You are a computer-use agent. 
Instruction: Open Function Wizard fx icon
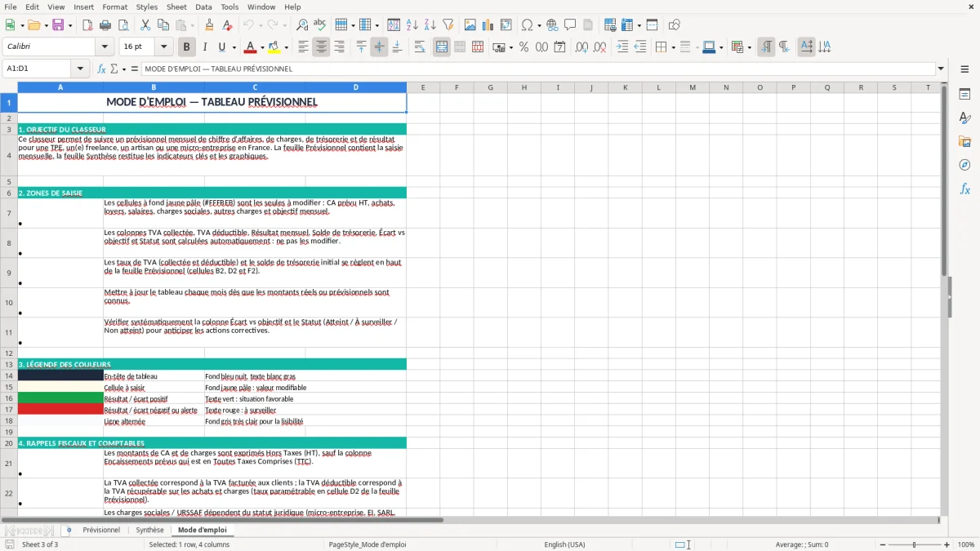point(101,69)
